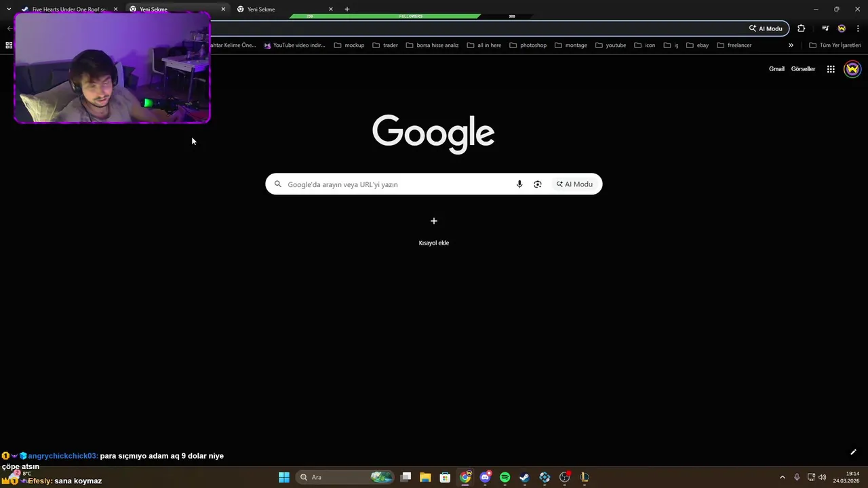Open the icon bookmark folder
This screenshot has height=488, width=868.
645,45
